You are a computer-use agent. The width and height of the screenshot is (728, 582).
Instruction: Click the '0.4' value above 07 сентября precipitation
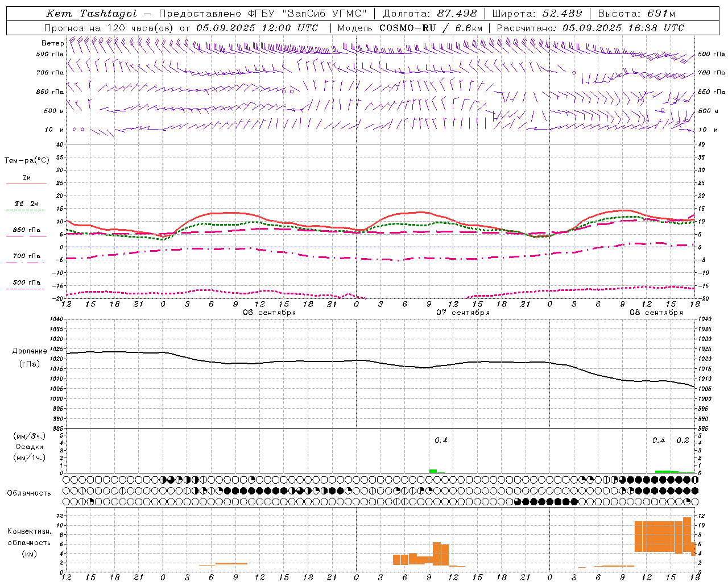(441, 440)
